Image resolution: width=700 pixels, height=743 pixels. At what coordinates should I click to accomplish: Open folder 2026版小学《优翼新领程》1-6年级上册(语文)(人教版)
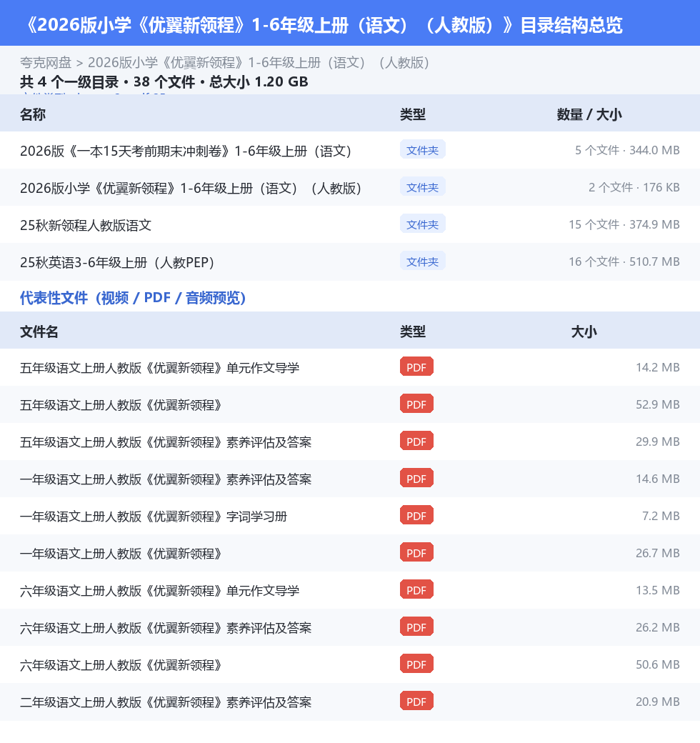tap(191, 188)
